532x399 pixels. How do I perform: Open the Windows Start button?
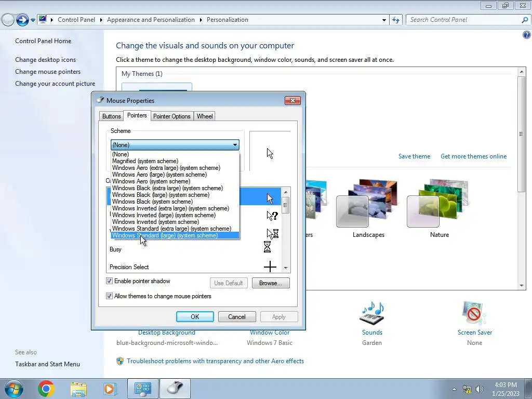14,389
